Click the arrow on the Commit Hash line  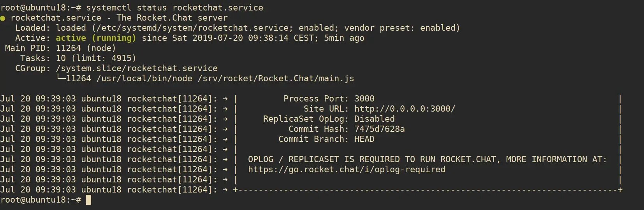[225, 129]
